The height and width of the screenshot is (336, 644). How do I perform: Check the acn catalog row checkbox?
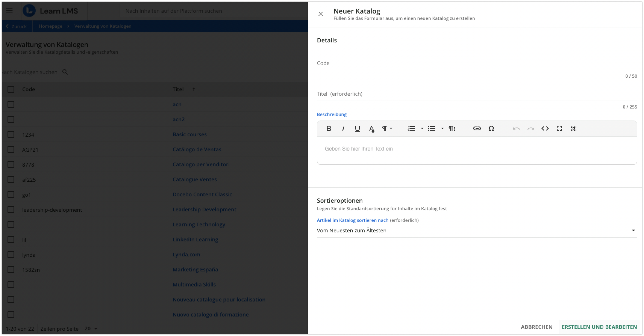coord(11,104)
